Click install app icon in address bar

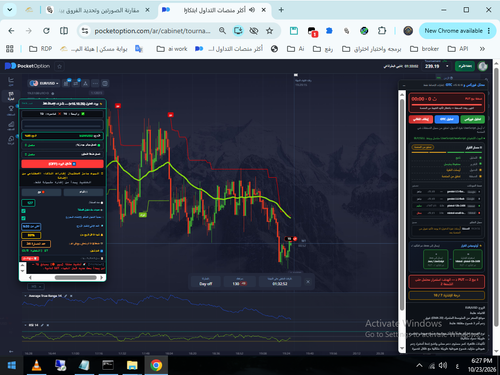(238, 31)
